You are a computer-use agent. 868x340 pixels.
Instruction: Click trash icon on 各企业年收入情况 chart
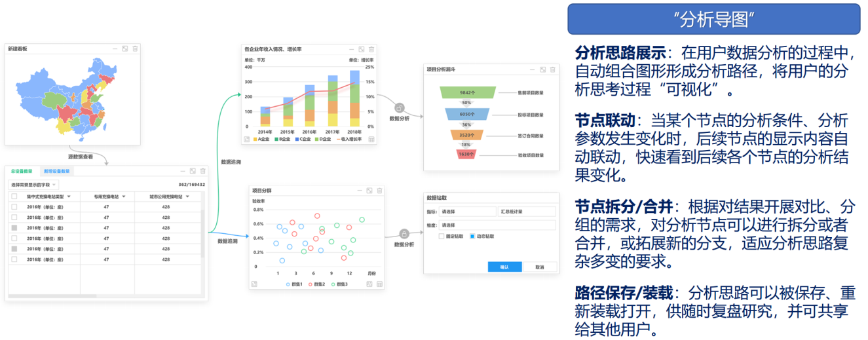click(x=371, y=49)
